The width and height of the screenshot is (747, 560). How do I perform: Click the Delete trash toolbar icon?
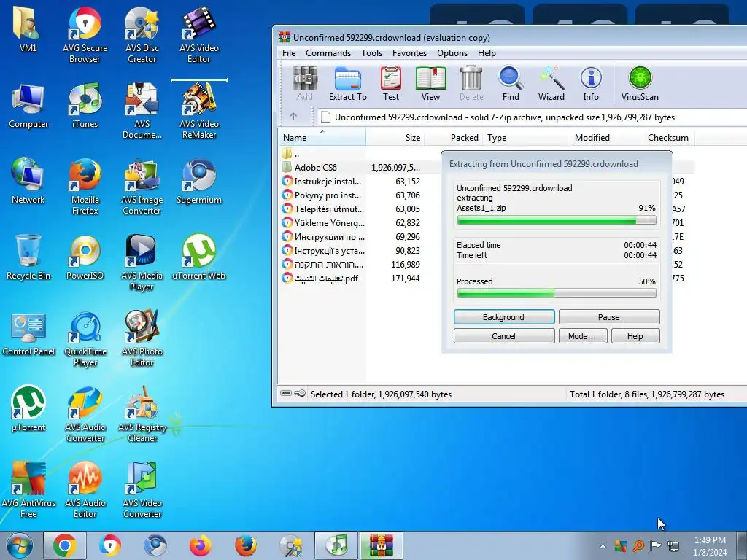[x=471, y=84]
